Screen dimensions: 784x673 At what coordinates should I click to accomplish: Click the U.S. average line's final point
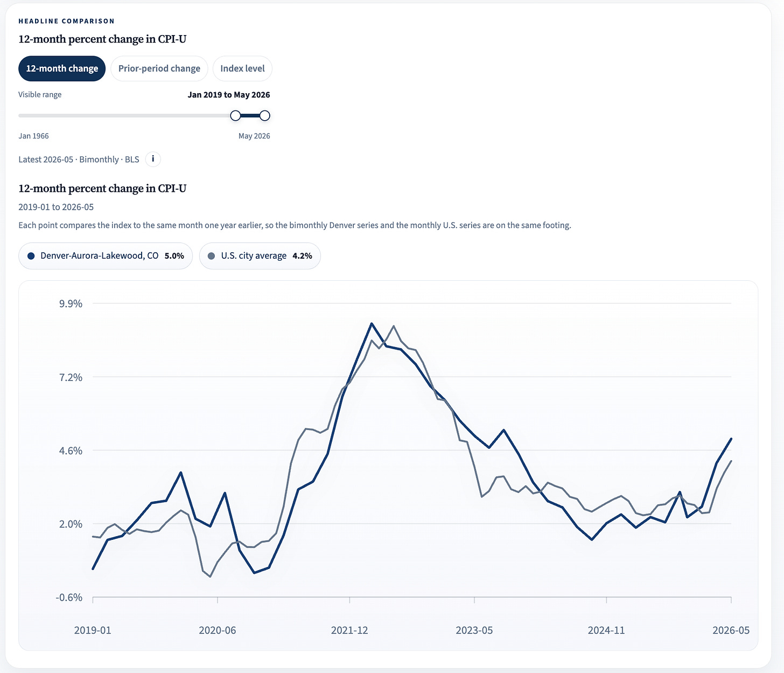click(x=731, y=461)
